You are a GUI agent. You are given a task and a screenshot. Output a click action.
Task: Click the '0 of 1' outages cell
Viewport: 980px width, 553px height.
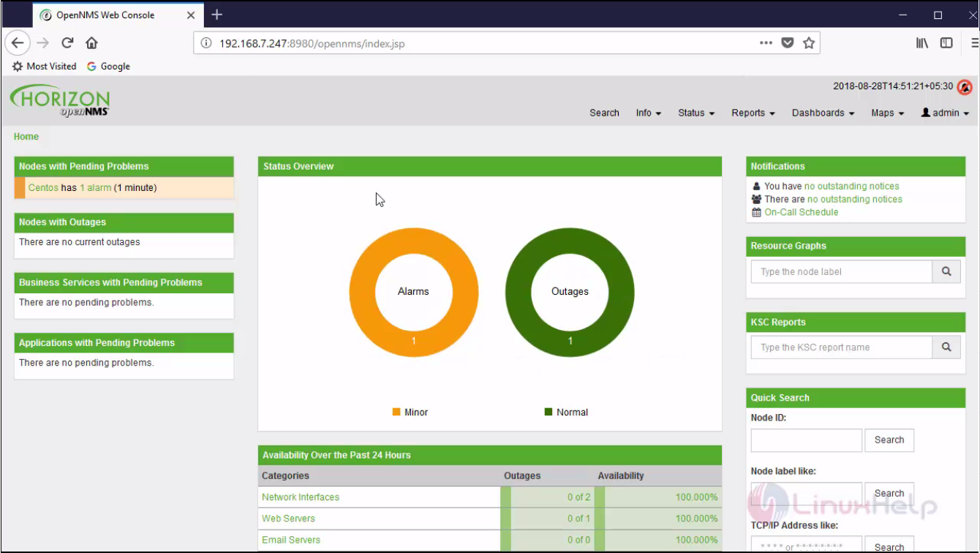(547, 518)
